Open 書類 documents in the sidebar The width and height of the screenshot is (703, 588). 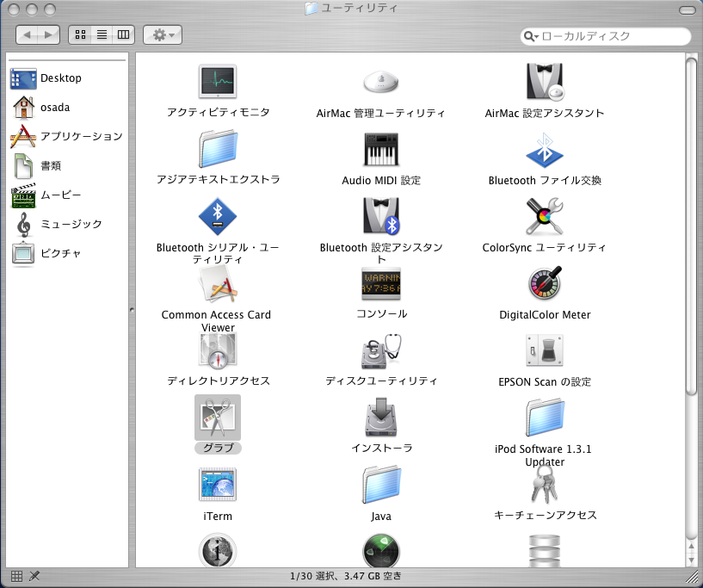(x=37, y=166)
